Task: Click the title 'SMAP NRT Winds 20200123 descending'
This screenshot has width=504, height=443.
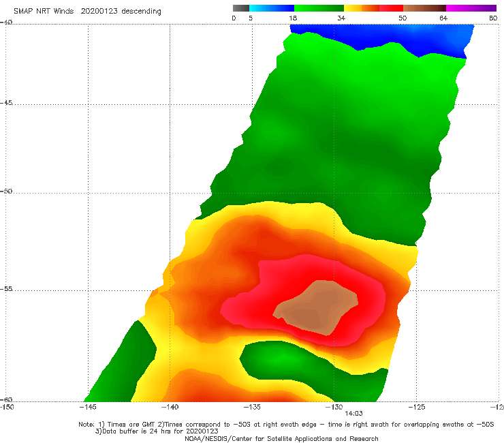Action: point(87,12)
